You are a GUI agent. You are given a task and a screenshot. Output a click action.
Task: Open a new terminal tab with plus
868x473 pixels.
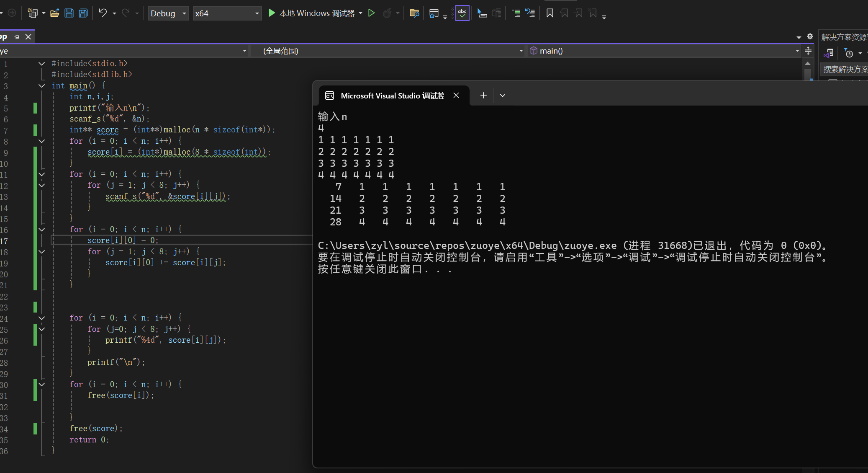pyautogui.click(x=483, y=96)
